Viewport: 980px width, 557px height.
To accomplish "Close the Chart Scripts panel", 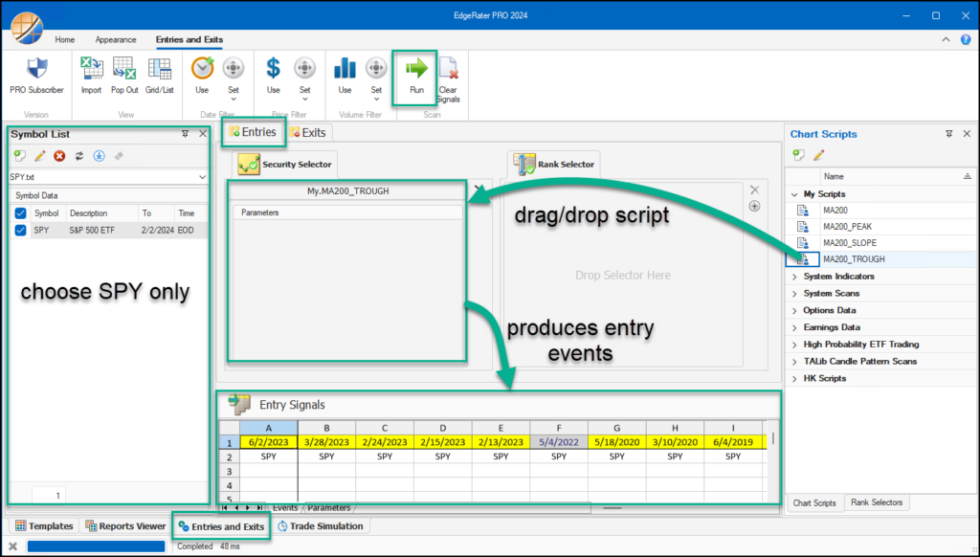I will click(967, 134).
